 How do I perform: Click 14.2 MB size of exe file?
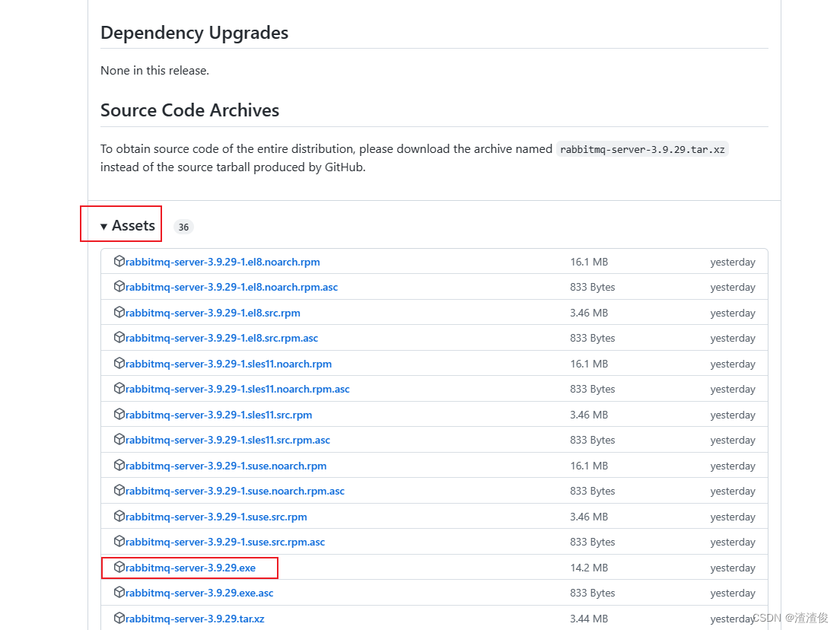point(589,568)
